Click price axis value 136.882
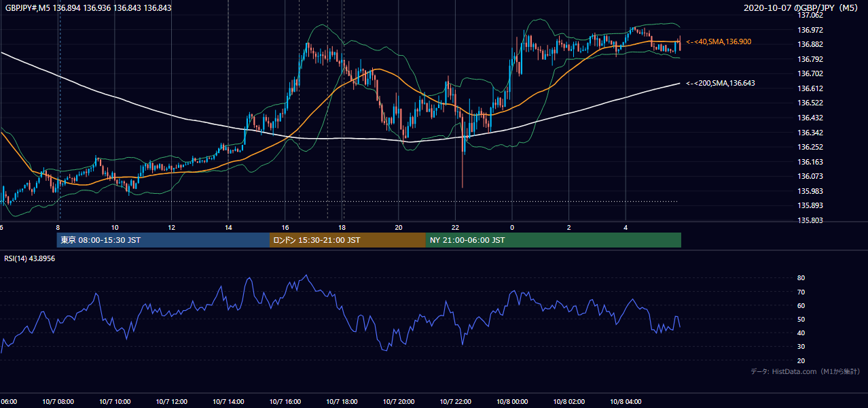The width and height of the screenshot is (868, 408). pos(810,44)
